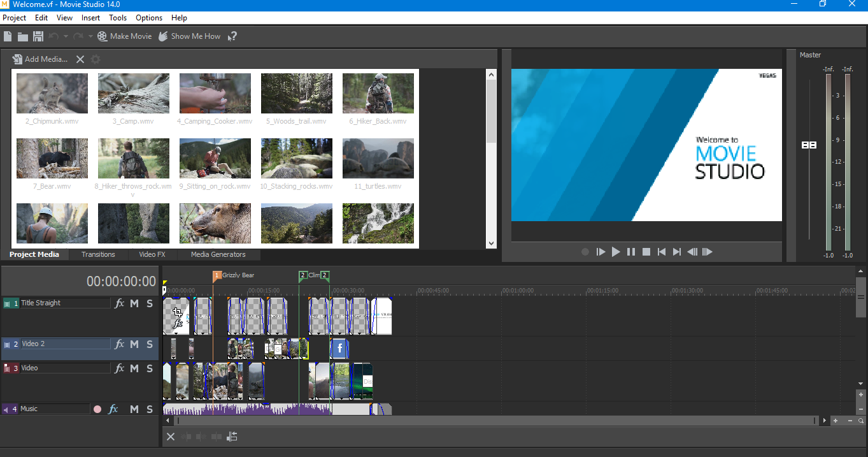Open track FX for Title Straight track
Image resolution: width=868 pixels, height=457 pixels.
coord(119,303)
